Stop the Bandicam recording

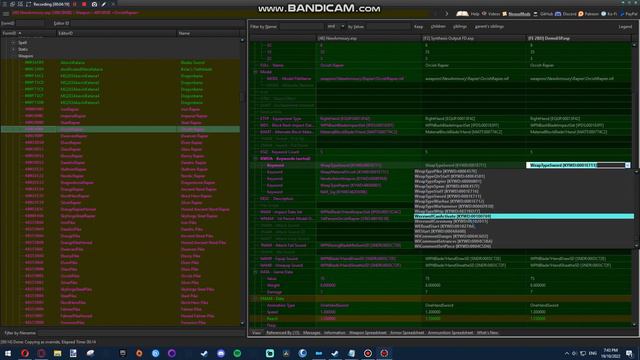(x=84, y=4)
